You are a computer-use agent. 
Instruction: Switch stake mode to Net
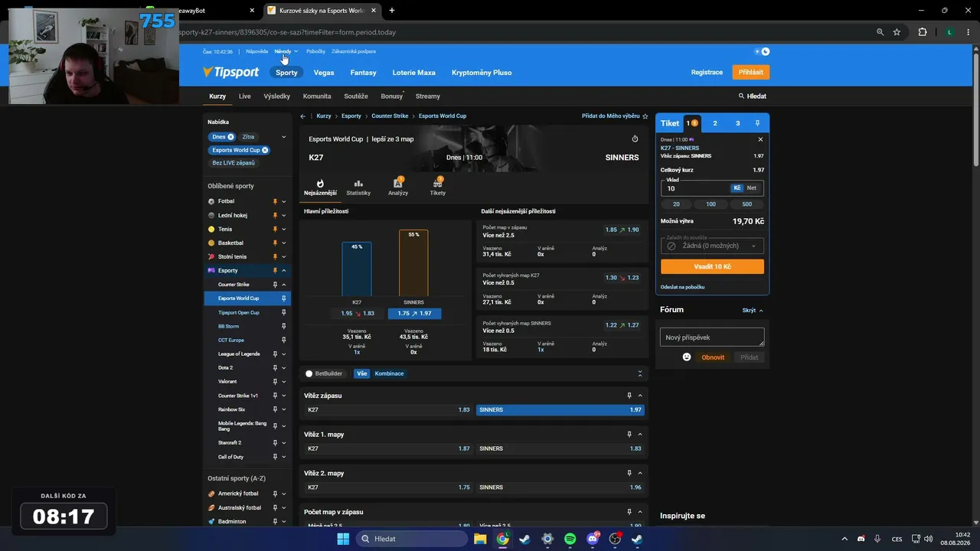pos(752,187)
